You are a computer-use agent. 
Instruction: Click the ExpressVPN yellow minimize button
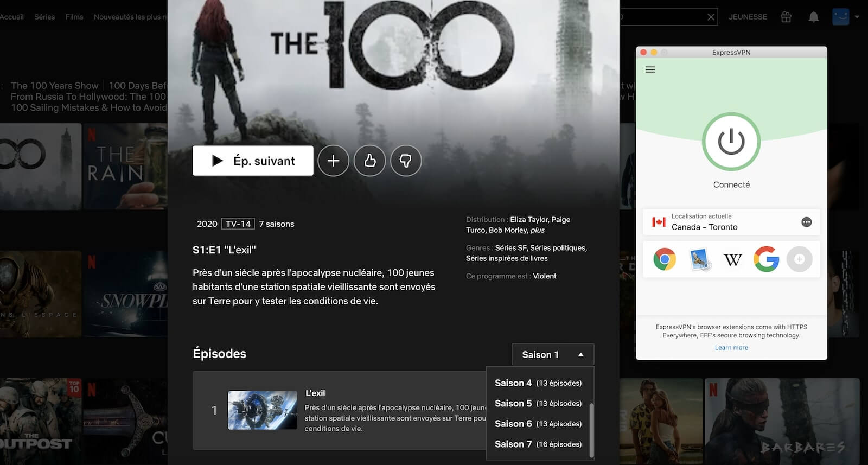(x=654, y=52)
